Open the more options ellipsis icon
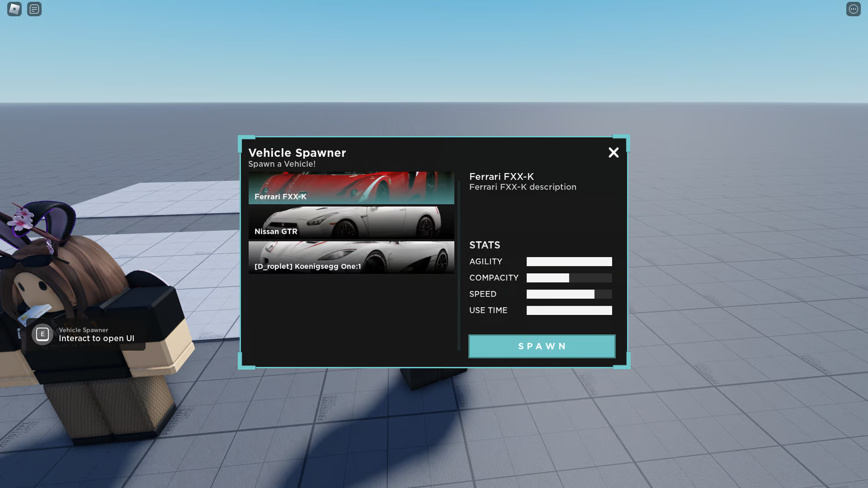The height and width of the screenshot is (488, 868). [853, 9]
